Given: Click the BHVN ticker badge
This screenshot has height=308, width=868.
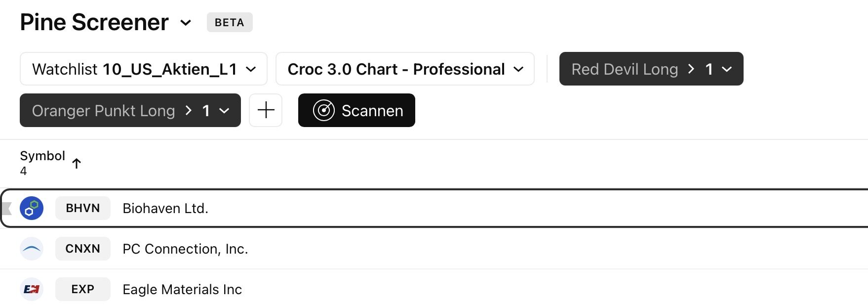Looking at the screenshot, I should 83,208.
